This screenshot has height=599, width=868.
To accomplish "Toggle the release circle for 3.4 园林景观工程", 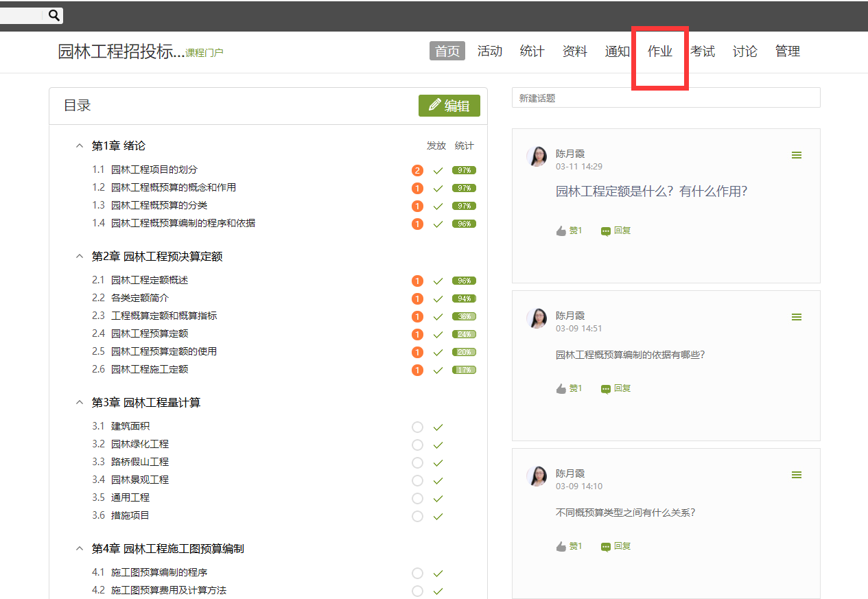I will point(417,481).
